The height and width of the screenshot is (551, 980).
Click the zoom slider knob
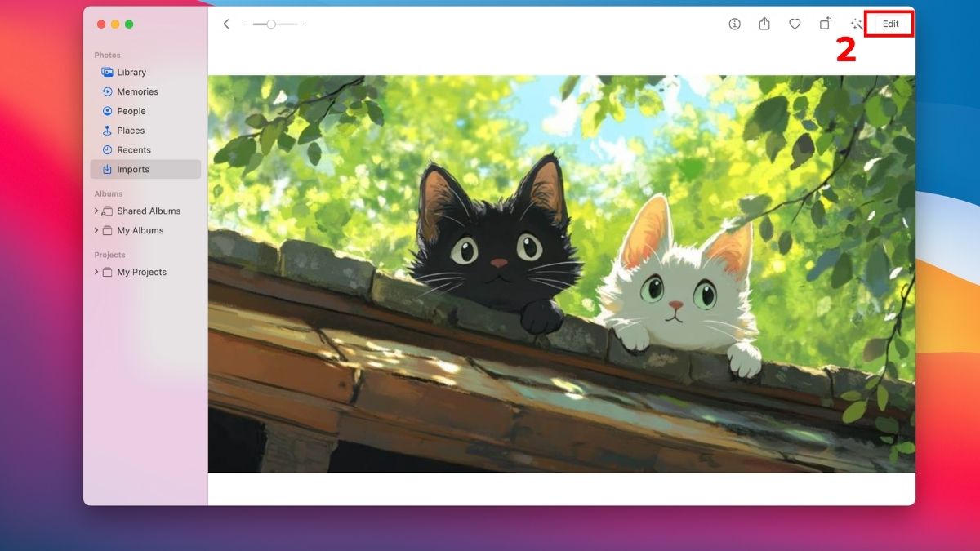(x=271, y=24)
